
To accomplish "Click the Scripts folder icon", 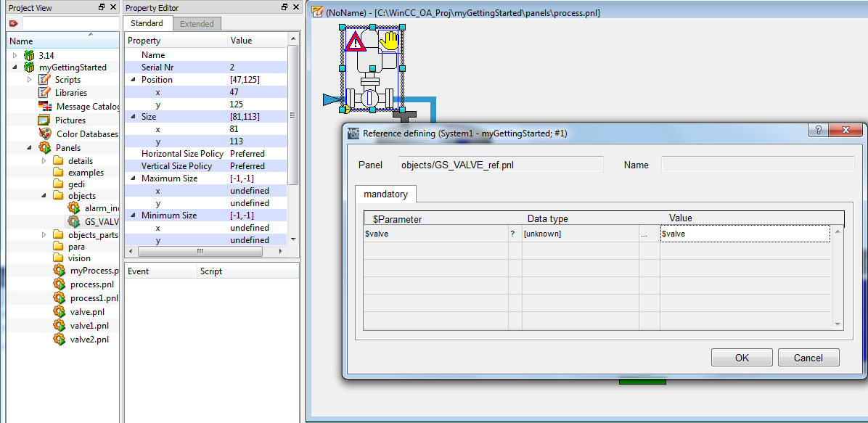I will coord(44,80).
